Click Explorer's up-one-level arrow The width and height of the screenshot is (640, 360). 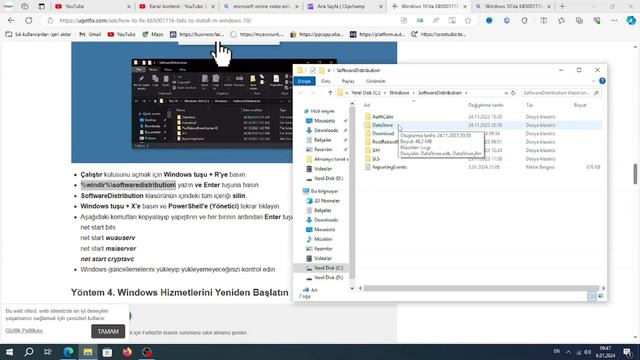coord(330,93)
